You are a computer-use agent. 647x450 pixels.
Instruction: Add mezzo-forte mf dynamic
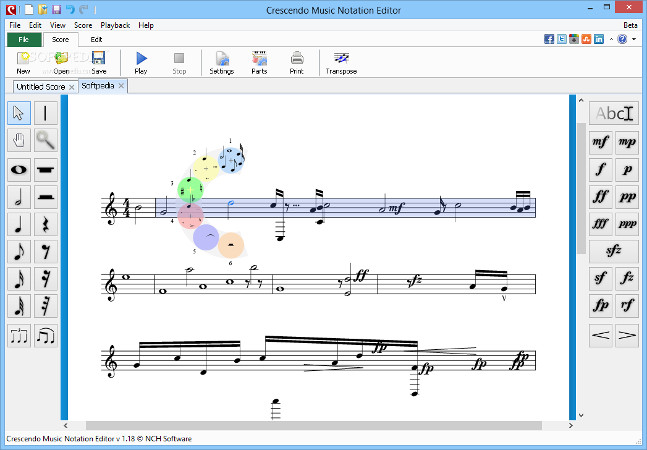tap(601, 142)
